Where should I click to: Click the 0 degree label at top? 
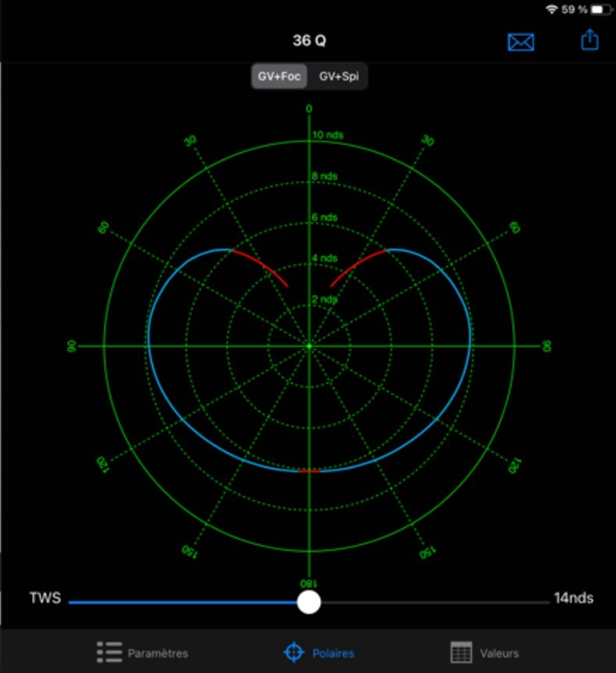point(309,109)
